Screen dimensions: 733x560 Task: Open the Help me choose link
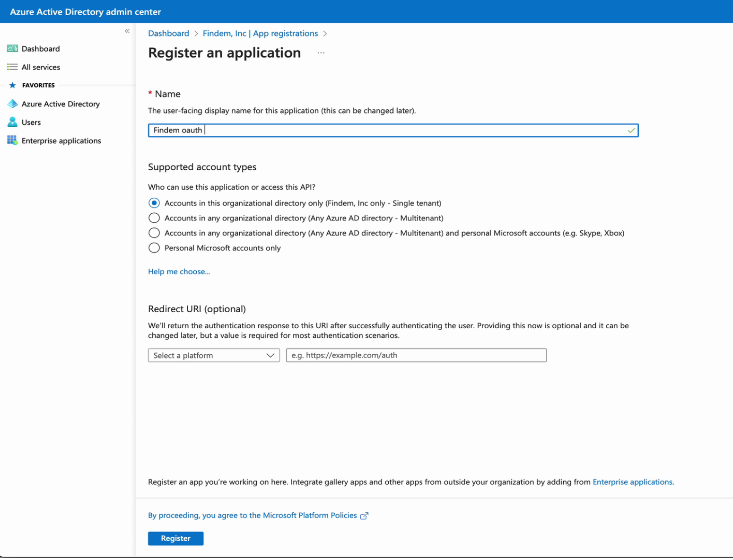[x=179, y=272]
